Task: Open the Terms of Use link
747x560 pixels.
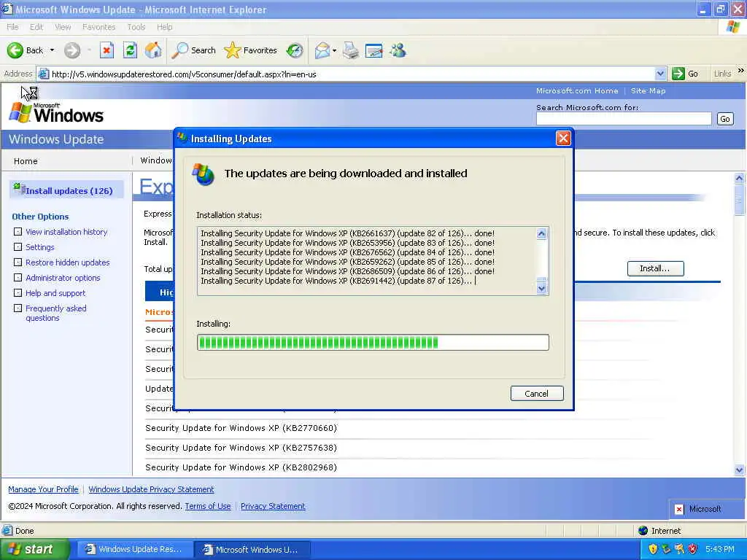Action: click(x=208, y=506)
